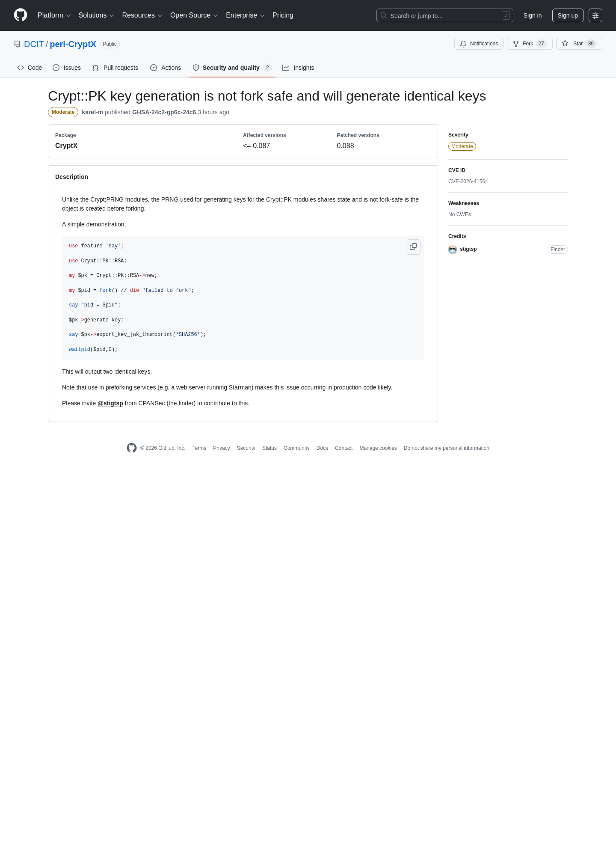
Task: Fork the perl-CryptX repository
Action: click(530, 44)
